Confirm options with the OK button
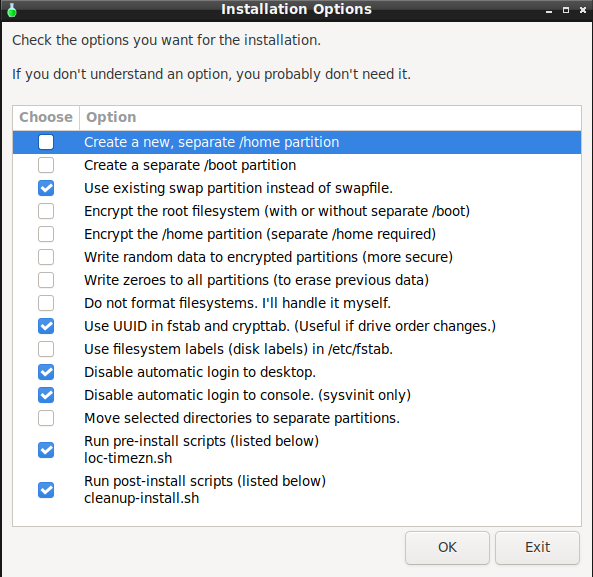The height and width of the screenshot is (577, 593). coord(447,548)
